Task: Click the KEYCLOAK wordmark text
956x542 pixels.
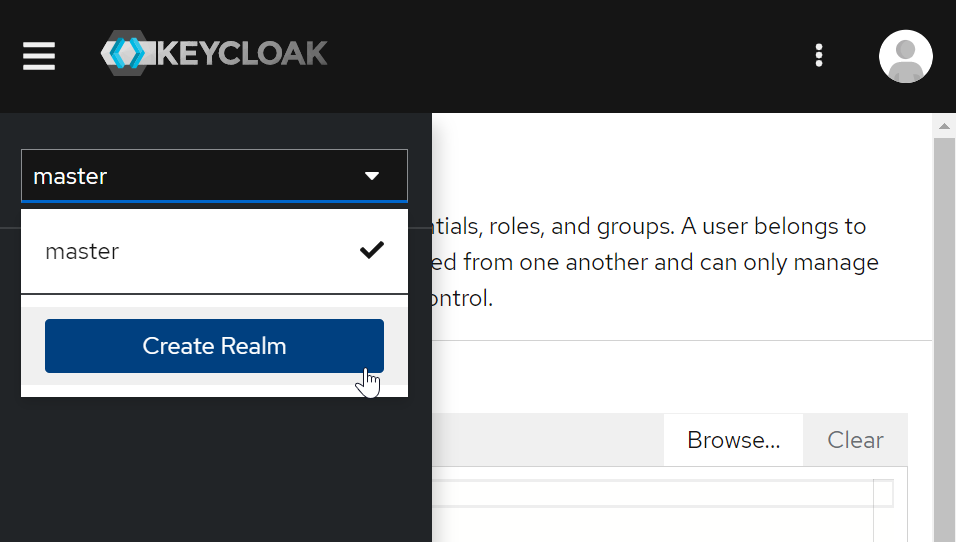Action: pyautogui.click(x=242, y=54)
